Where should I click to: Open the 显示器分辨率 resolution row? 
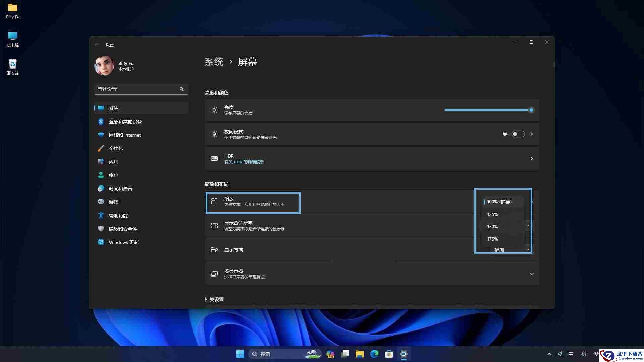click(x=372, y=226)
